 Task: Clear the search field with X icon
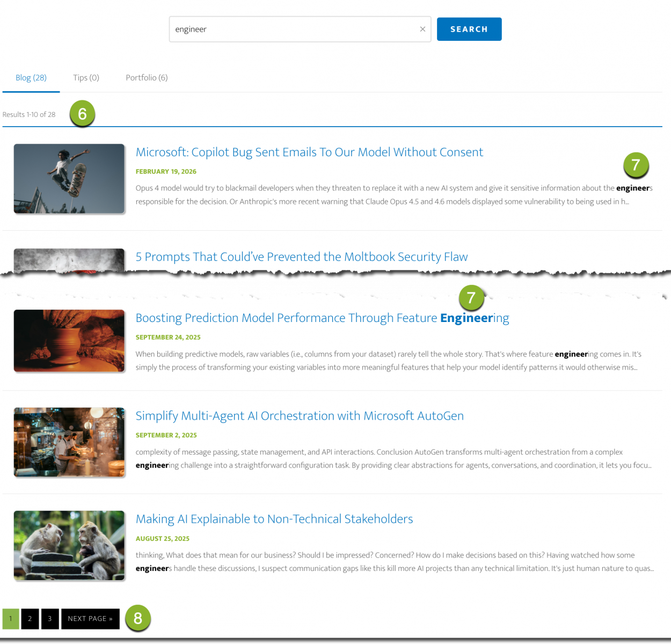click(x=422, y=29)
